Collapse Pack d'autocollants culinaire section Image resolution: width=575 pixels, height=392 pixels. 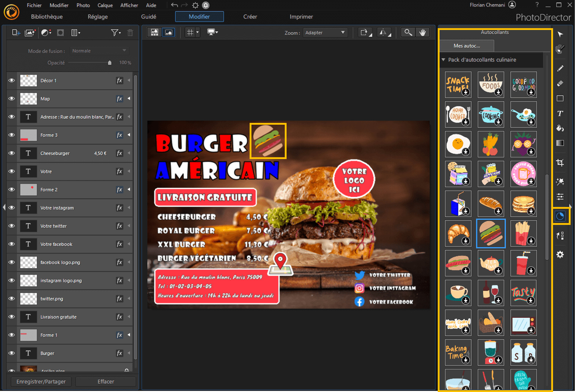(x=444, y=60)
